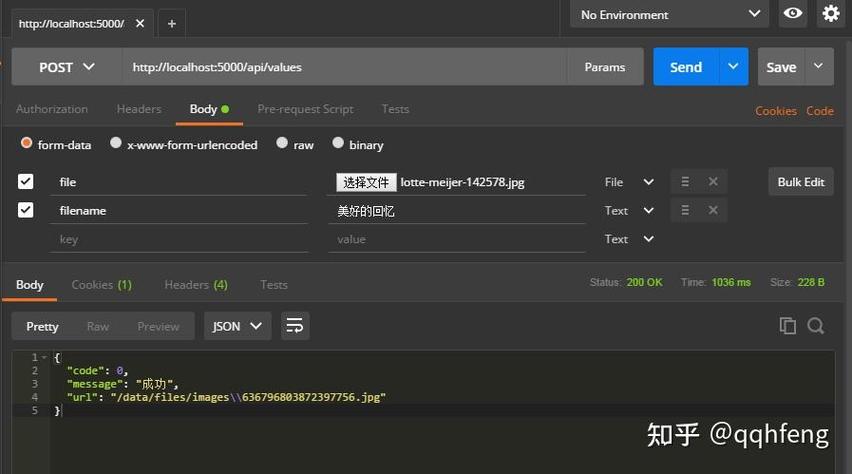Image resolution: width=852 pixels, height=474 pixels.
Task: Edit the request URL field
Action: click(344, 67)
